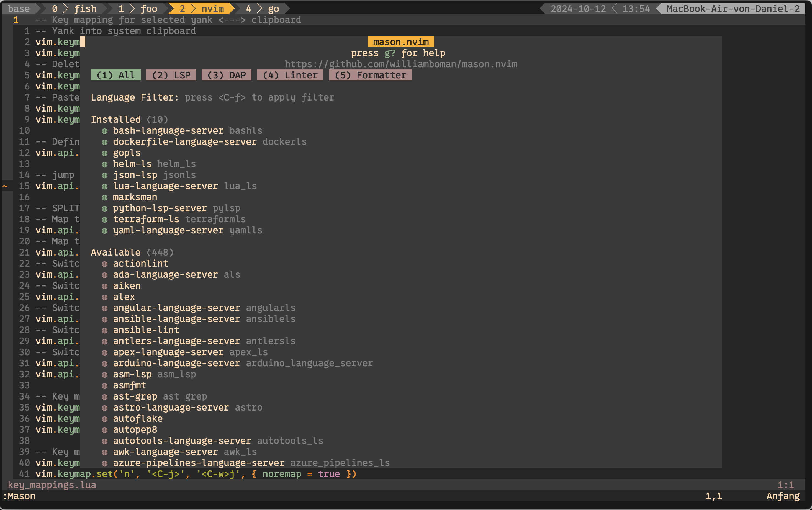Select the azure-pipelines-language-server package name
Viewport: 812px width, 510px height.
(199, 463)
